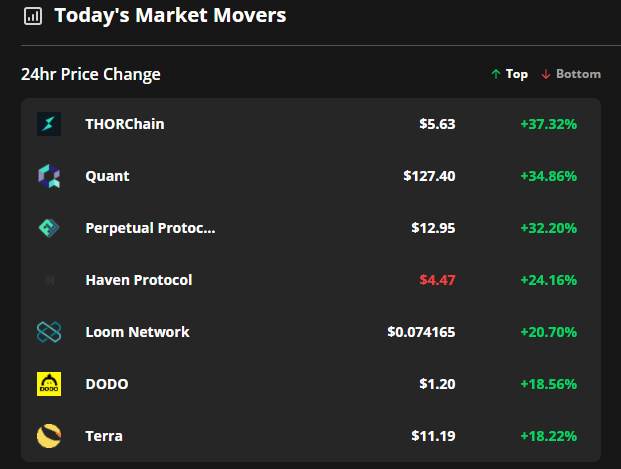The image size is (621, 469).
Task: Open the Quant coin logo icon
Action: click(x=49, y=176)
